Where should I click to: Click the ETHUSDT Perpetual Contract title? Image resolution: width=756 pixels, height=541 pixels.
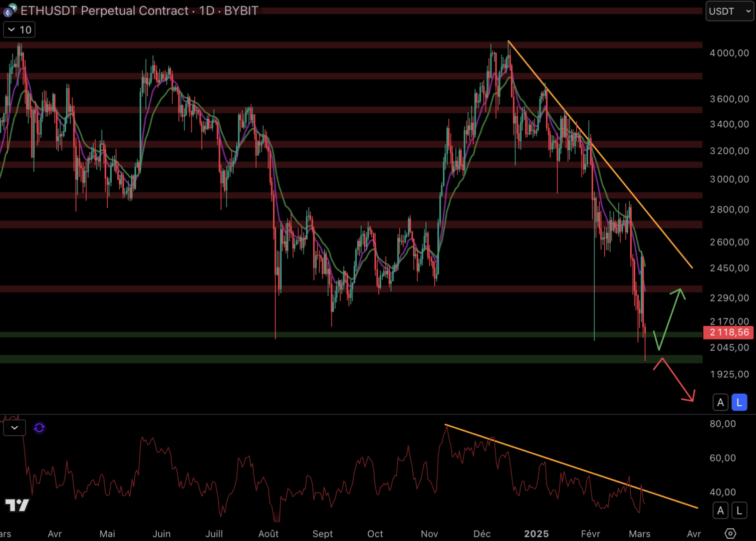coord(104,11)
